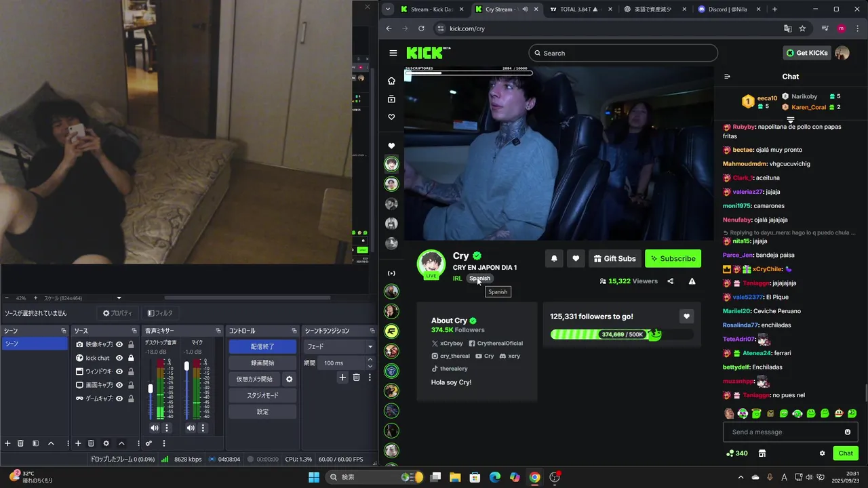Remove selected source with the trash icon
868x488 pixels.
(x=91, y=443)
